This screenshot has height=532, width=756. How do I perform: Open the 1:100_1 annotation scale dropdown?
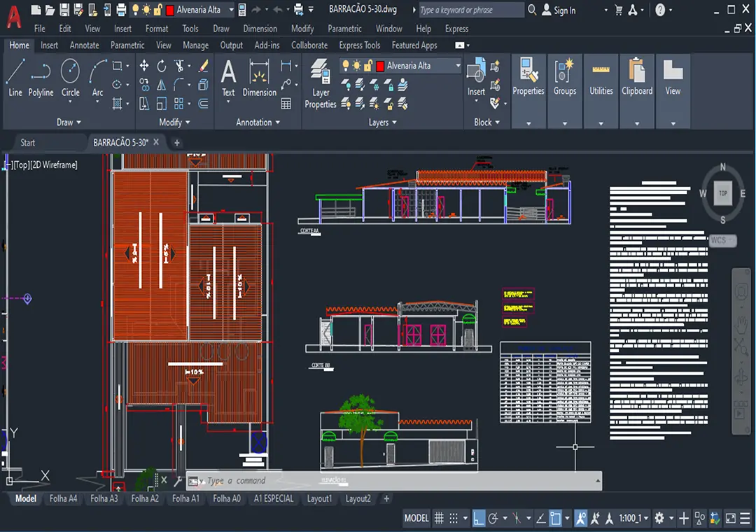point(645,518)
